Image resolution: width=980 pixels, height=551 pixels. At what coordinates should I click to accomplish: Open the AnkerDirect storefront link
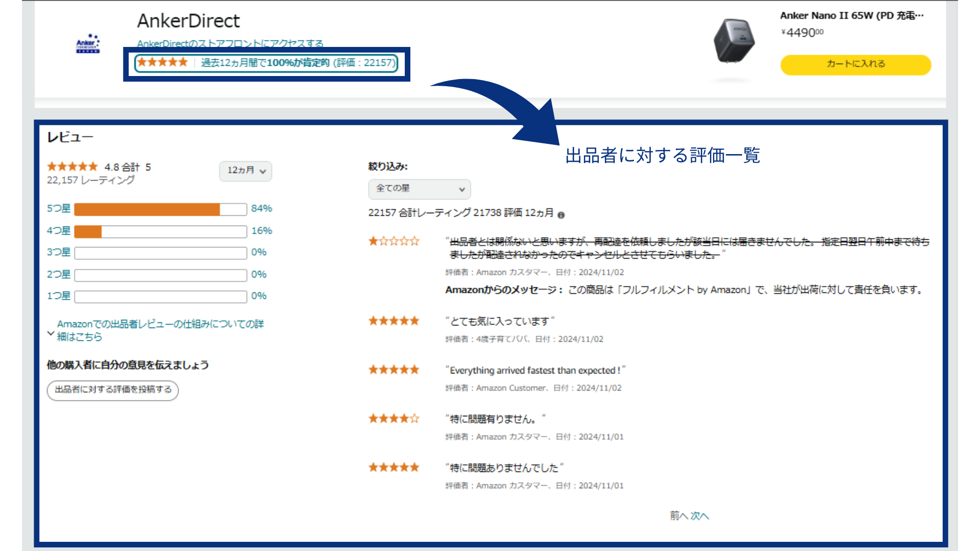(230, 43)
